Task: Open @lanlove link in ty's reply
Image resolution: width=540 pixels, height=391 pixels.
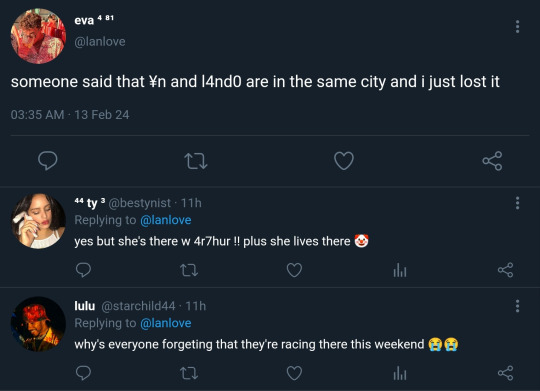Action: (166, 220)
